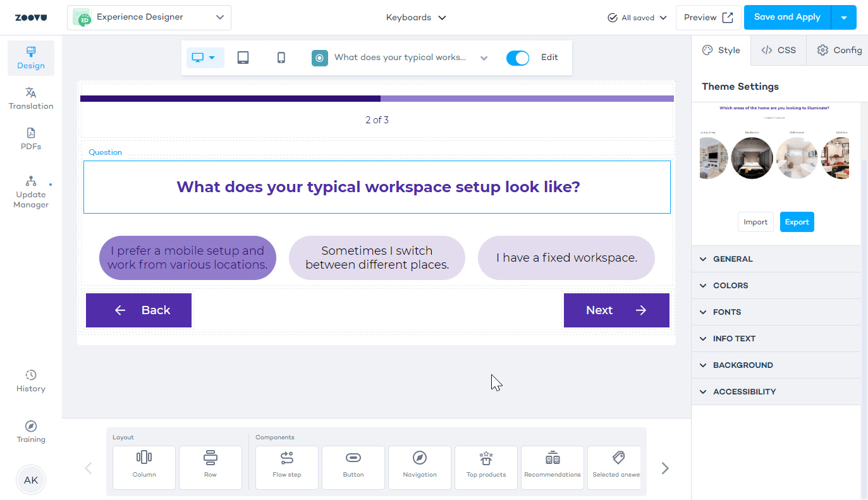The width and height of the screenshot is (868, 500).
Task: Switch to the CSS tab
Action: [x=778, y=49]
